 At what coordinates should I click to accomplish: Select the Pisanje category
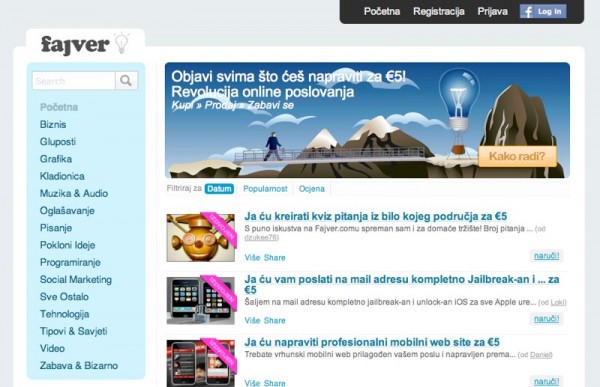[x=56, y=228]
